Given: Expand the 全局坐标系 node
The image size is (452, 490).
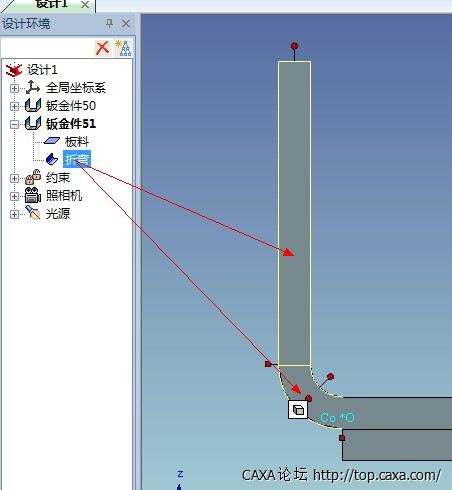Looking at the screenshot, I should pos(14,88).
